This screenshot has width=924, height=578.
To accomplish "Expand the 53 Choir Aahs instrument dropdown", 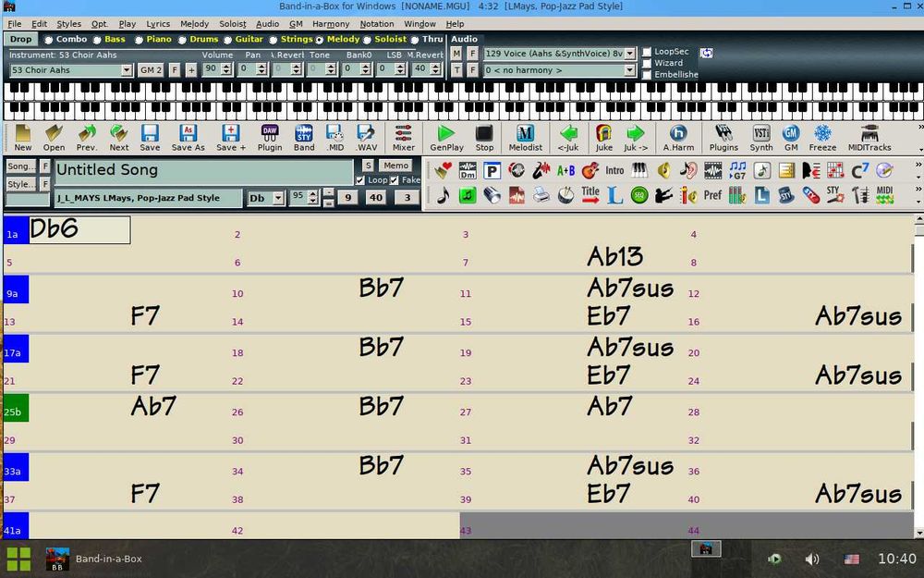I will point(126,70).
